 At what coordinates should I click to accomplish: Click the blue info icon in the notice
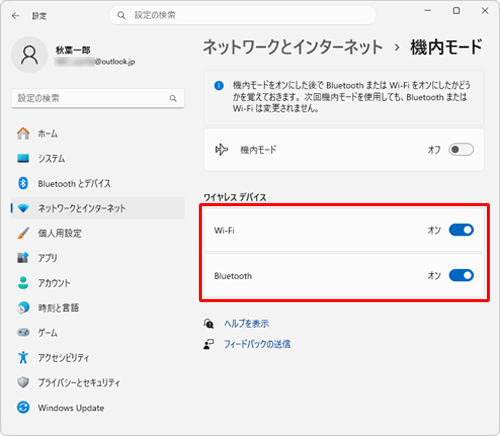(x=219, y=86)
